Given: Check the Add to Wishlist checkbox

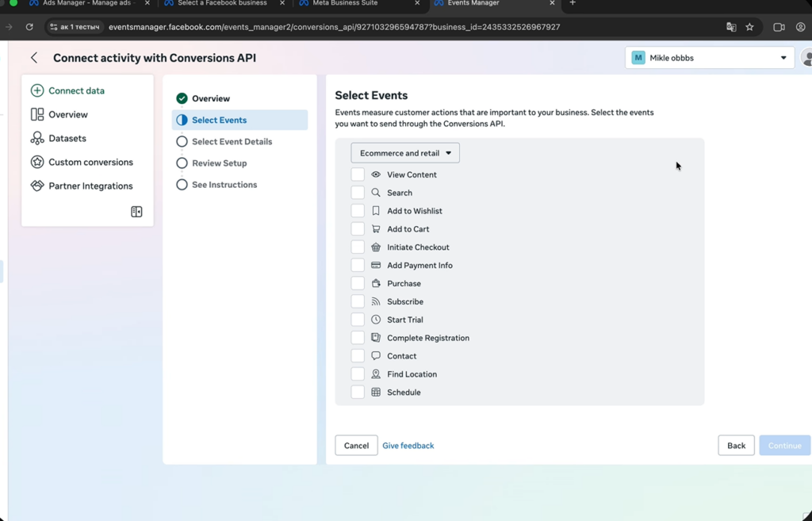Looking at the screenshot, I should pyautogui.click(x=358, y=211).
